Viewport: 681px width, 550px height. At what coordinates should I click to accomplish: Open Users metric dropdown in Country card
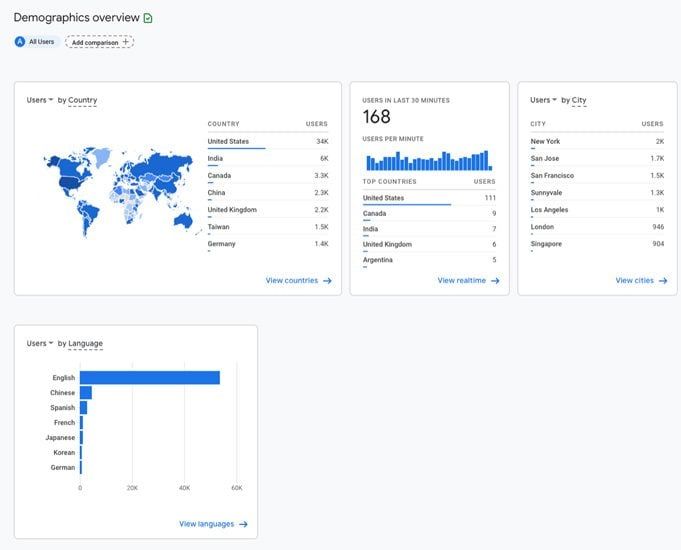coord(40,100)
